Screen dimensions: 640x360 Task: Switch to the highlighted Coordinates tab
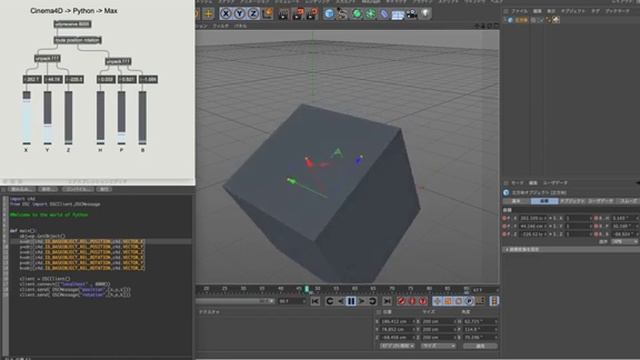coord(544,201)
